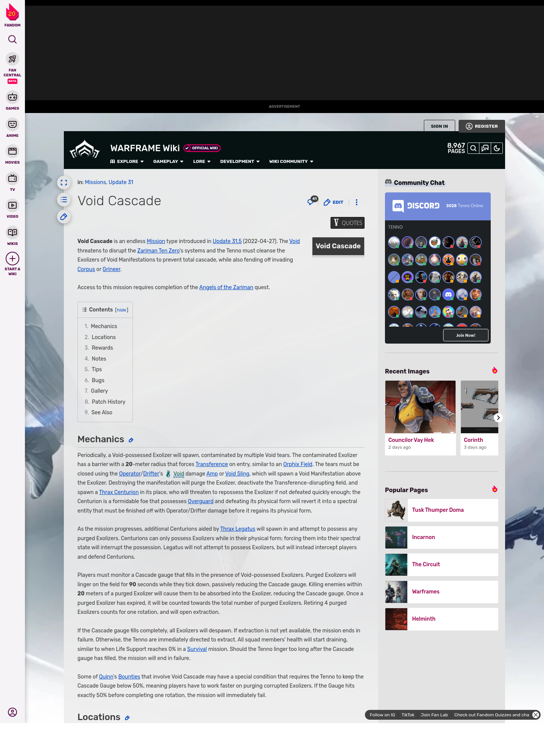The height and width of the screenshot is (756, 544).
Task: Open Video section in the sidebar
Action: [x=12, y=209]
